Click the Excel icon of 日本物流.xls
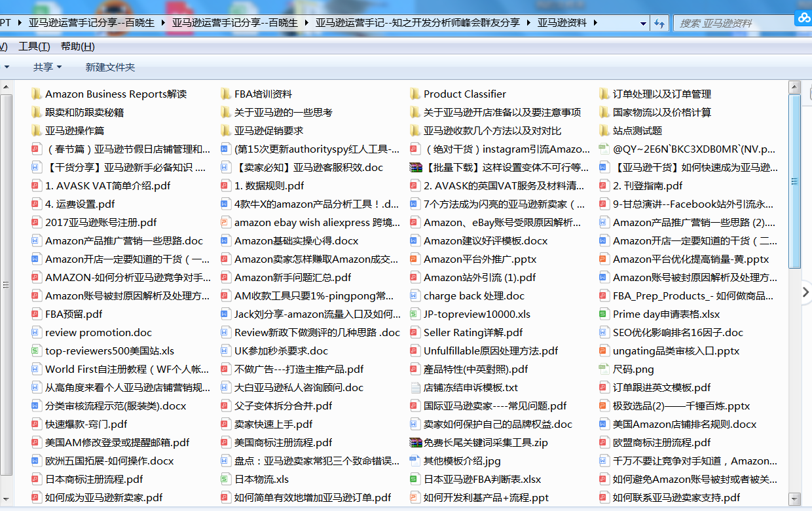 226,479
